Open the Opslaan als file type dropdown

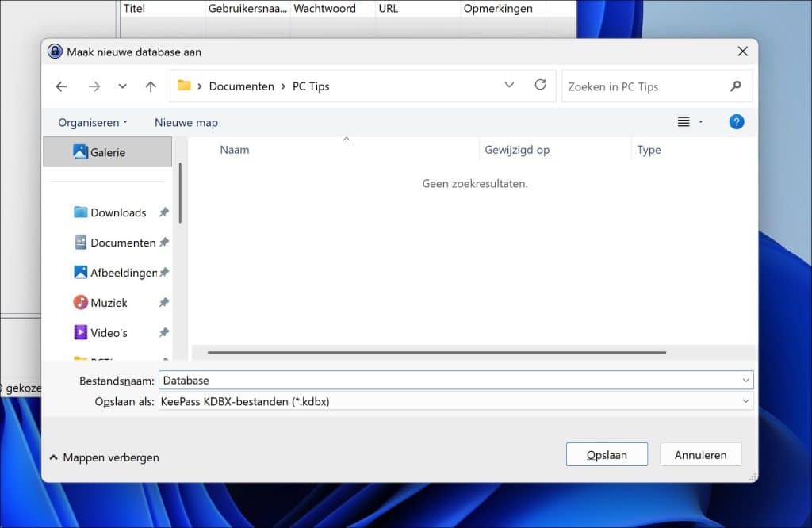tap(744, 402)
